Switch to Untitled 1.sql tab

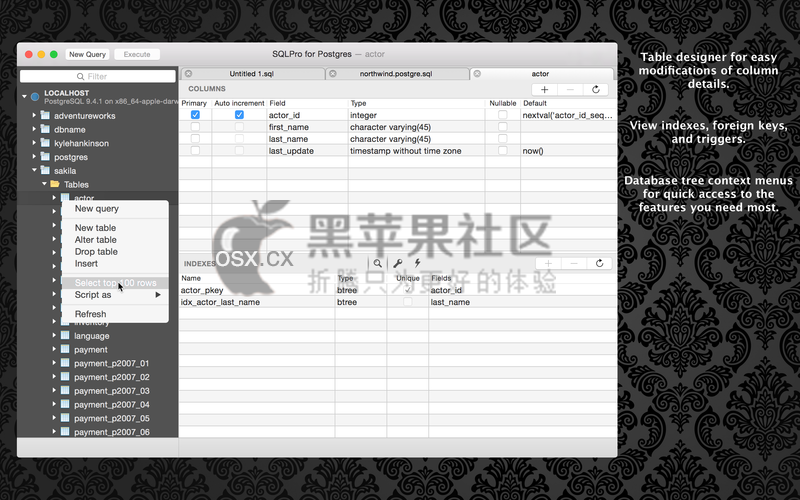[252, 73]
